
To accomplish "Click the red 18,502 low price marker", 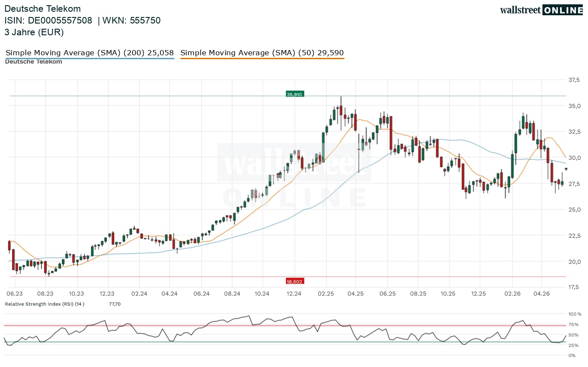I will 295,281.
